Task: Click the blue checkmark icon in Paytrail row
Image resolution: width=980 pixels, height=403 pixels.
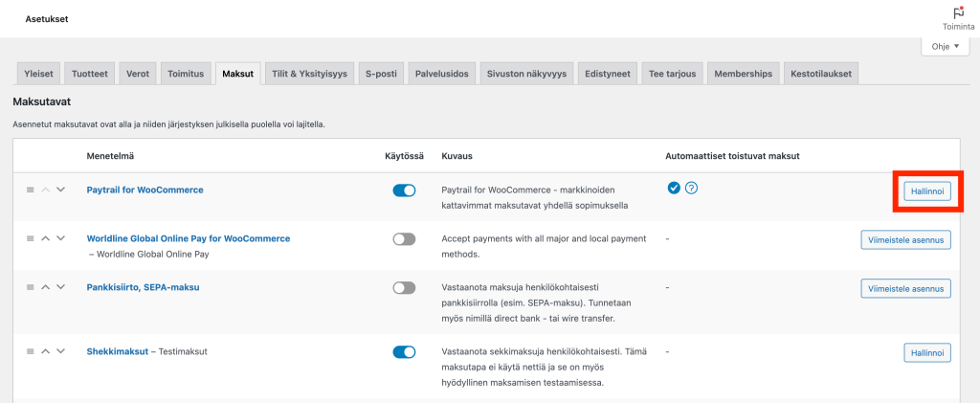Action: point(673,188)
